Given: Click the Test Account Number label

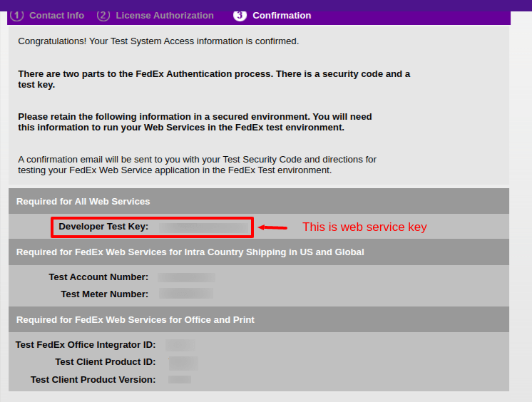Looking at the screenshot, I should click(98, 277).
